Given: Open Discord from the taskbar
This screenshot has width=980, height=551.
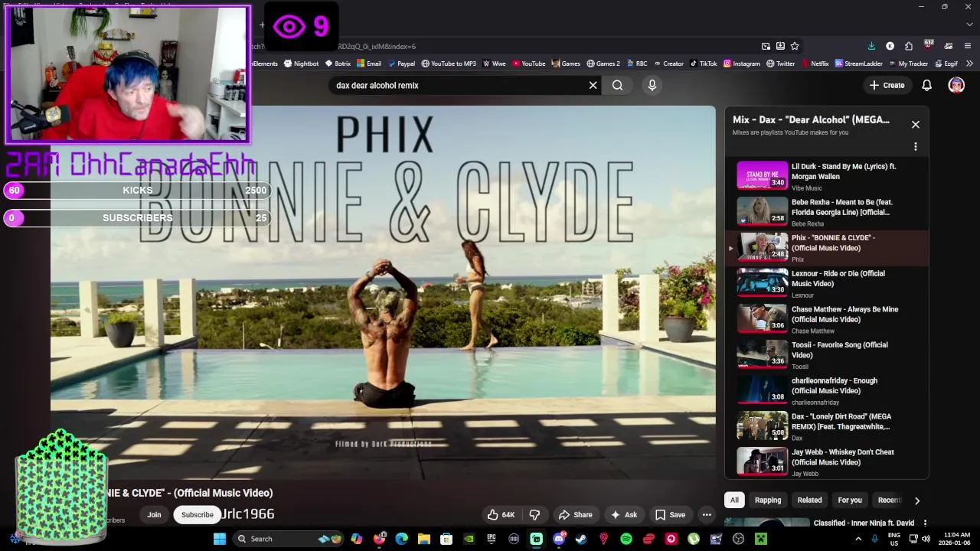Looking at the screenshot, I should 559,539.
